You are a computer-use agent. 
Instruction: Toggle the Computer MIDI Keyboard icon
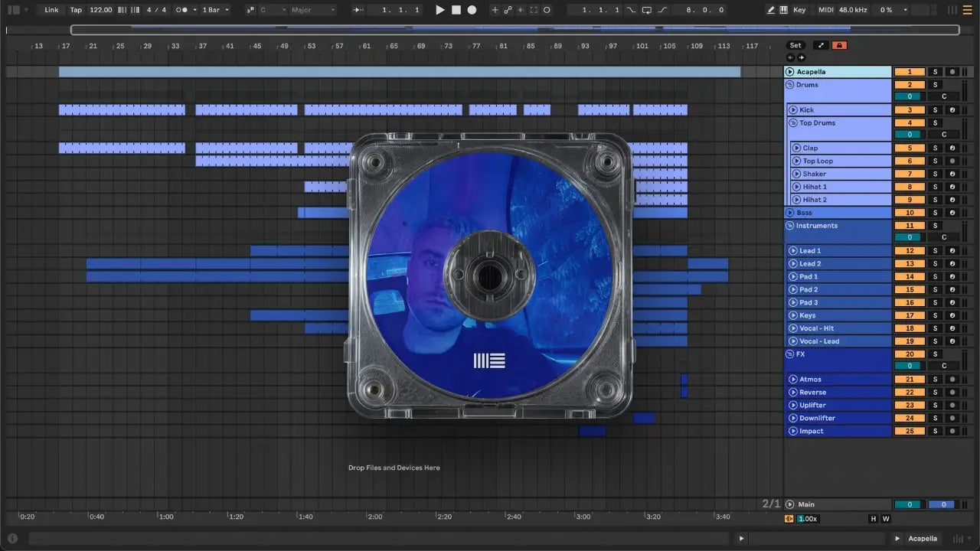783,10
